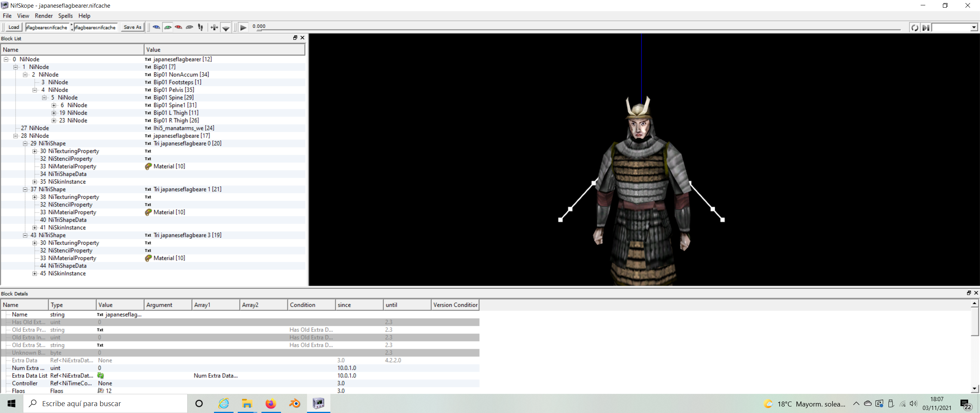Expand NiTexturingProperty block 38
The width and height of the screenshot is (980, 413).
(x=36, y=197)
